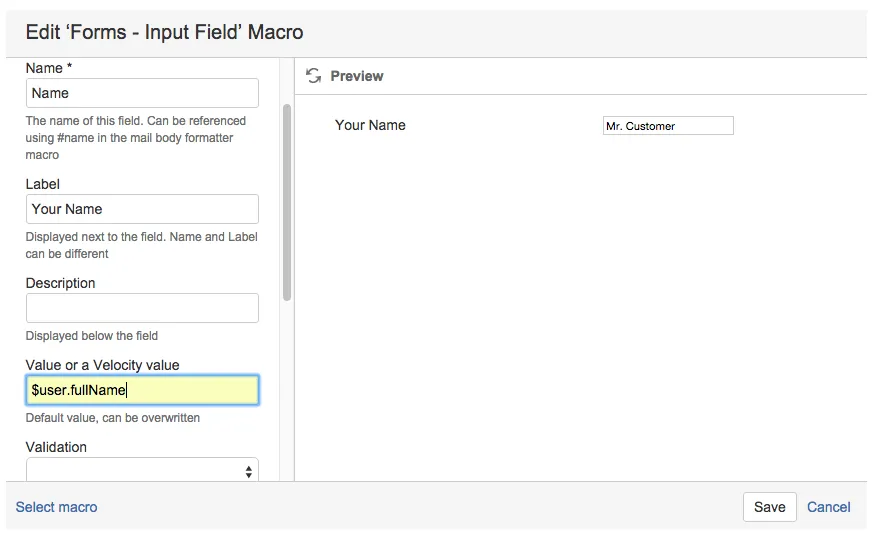Click the Name input field
876x537 pixels.
(142, 93)
